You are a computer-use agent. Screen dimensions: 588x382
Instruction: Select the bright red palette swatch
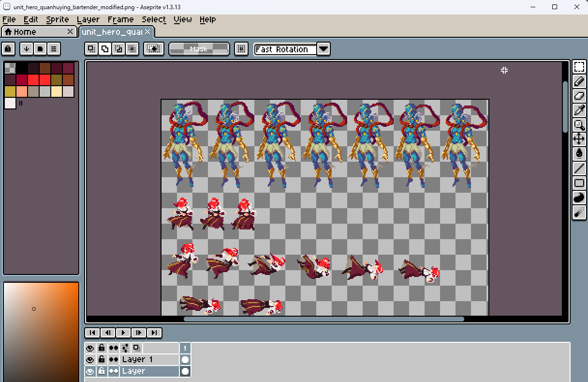pos(33,80)
